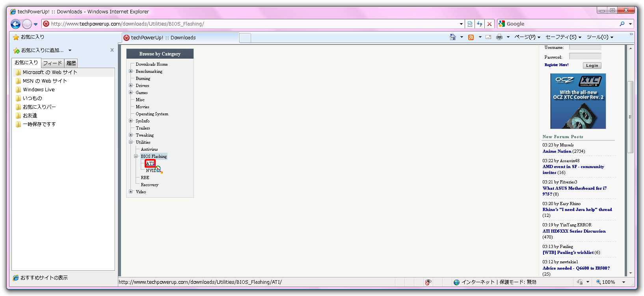The height and width of the screenshot is (296, 644).
Task: Open the Add to Favorites dropdown arrow
Action: click(70, 50)
